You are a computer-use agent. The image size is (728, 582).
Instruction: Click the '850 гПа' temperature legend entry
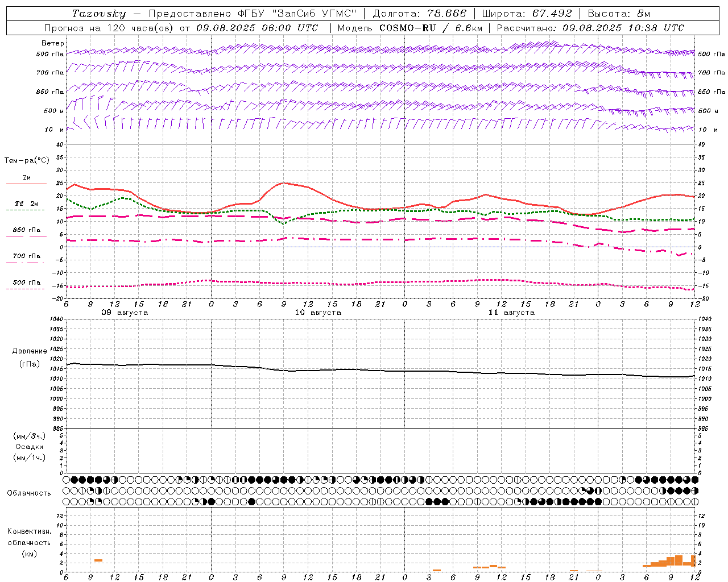coord(27,230)
